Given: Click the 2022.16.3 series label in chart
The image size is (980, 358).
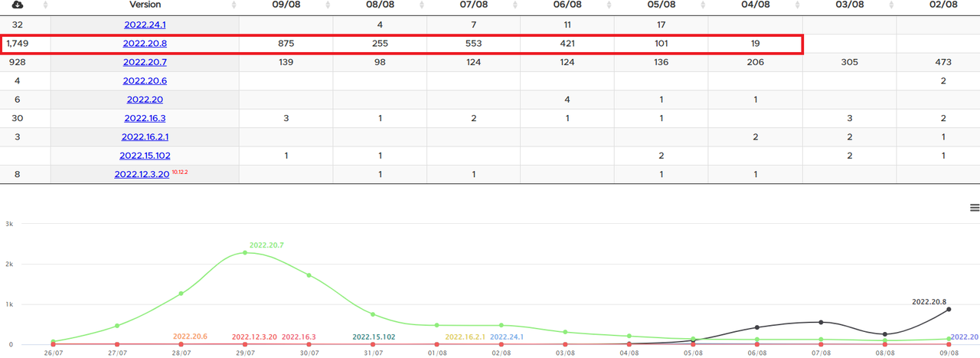Looking at the screenshot, I should [x=299, y=337].
